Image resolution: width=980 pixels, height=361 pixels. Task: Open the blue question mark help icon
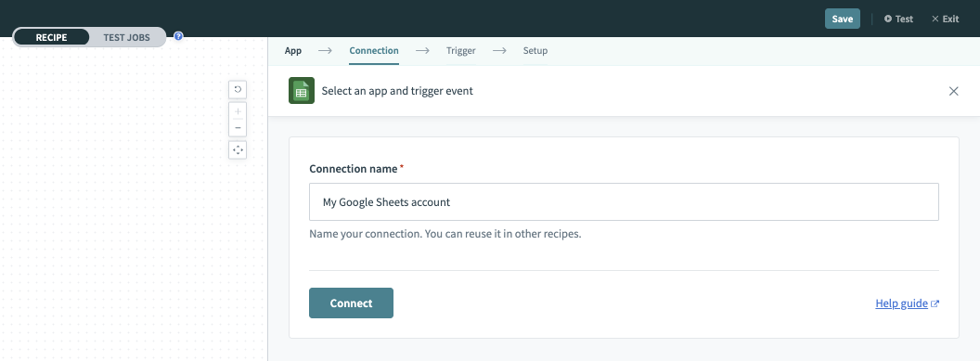coord(178,36)
